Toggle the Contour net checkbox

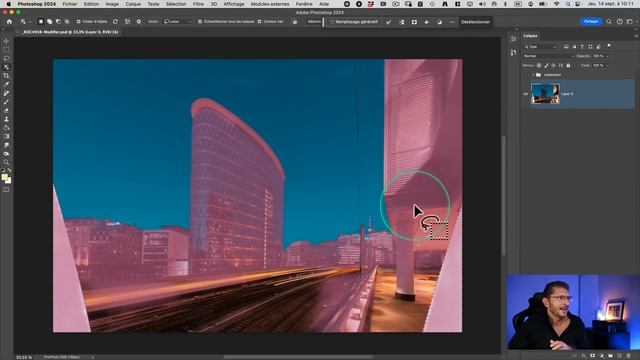tap(260, 22)
